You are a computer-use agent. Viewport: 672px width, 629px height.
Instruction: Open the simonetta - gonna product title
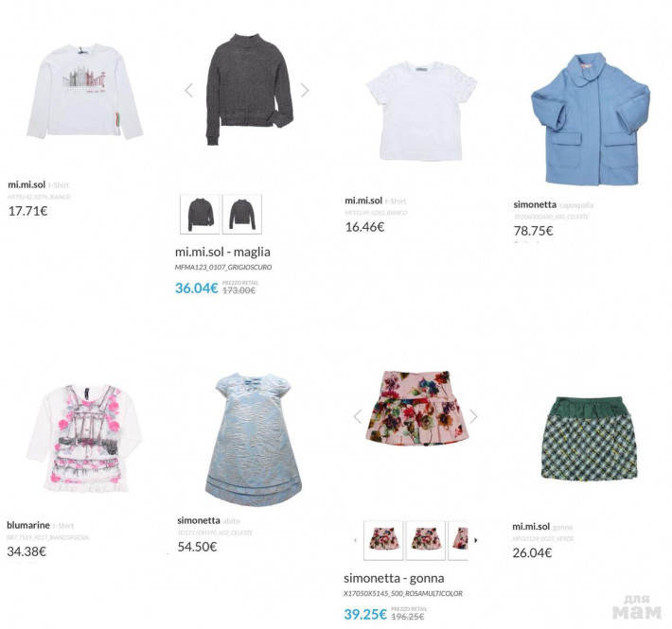pos(394,579)
